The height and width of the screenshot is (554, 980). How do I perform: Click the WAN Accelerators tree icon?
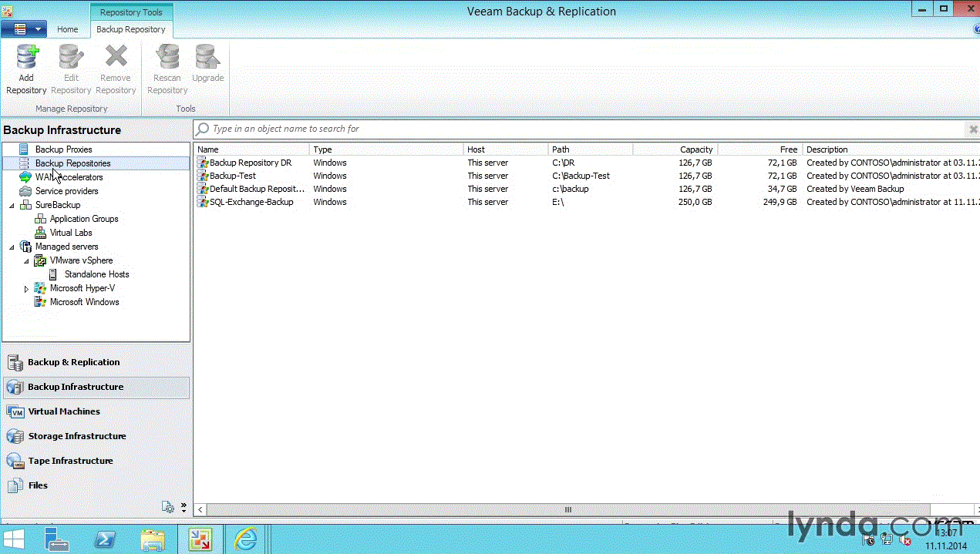coord(25,177)
